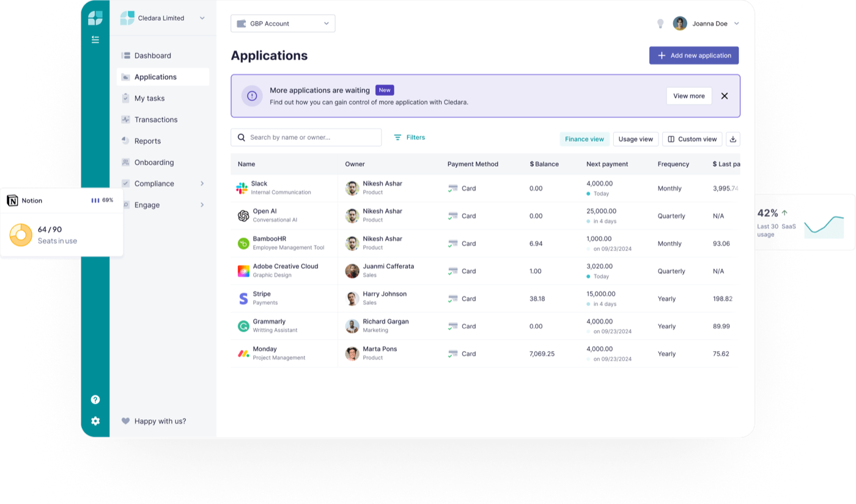Click the search by name or owner field
Image resolution: width=856 pixels, height=504 pixels.
click(306, 137)
